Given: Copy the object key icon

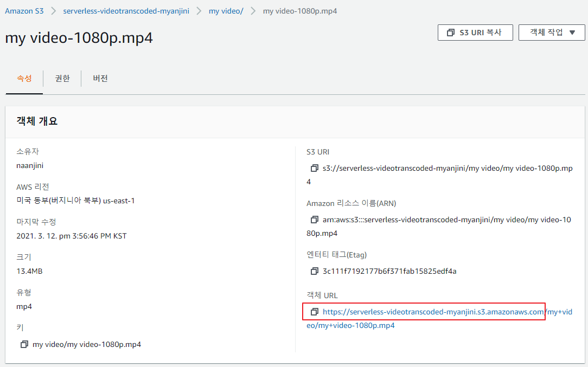Looking at the screenshot, I should click(x=24, y=344).
